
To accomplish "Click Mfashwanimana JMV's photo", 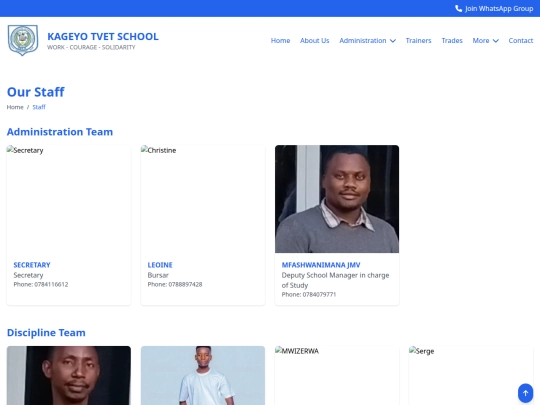I will point(337,199).
